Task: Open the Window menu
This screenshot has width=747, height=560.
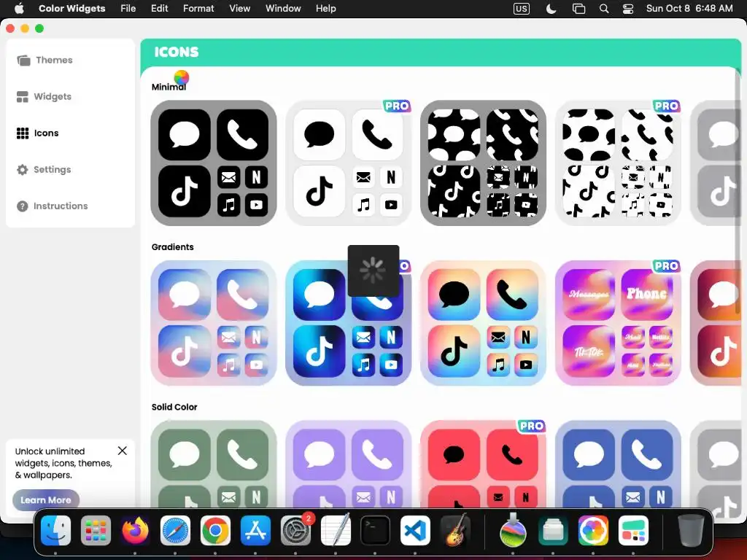Action: (283, 9)
